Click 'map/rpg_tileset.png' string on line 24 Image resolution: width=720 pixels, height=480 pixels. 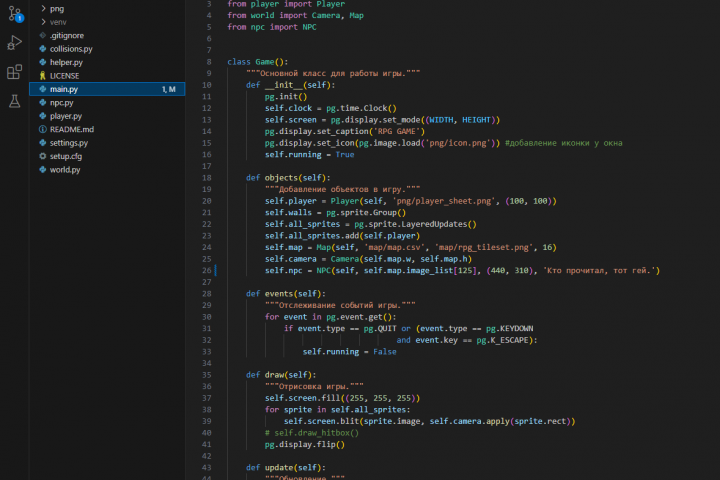click(484, 248)
